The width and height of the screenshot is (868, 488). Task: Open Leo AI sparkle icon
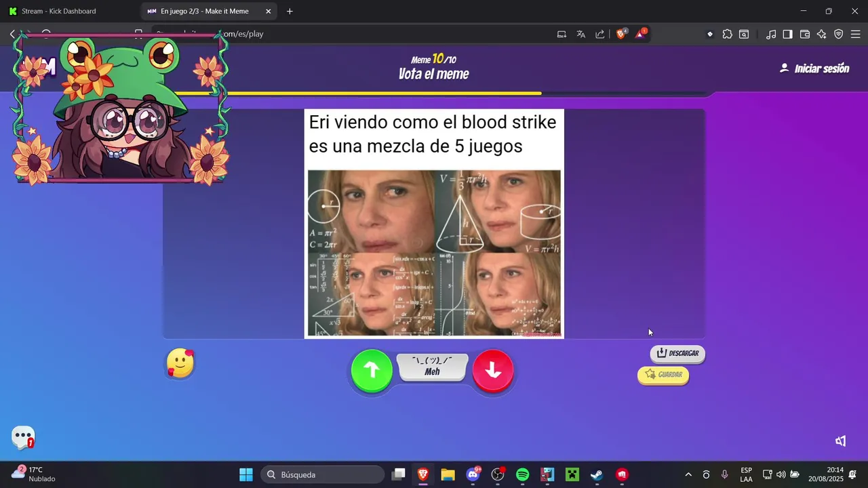821,34
